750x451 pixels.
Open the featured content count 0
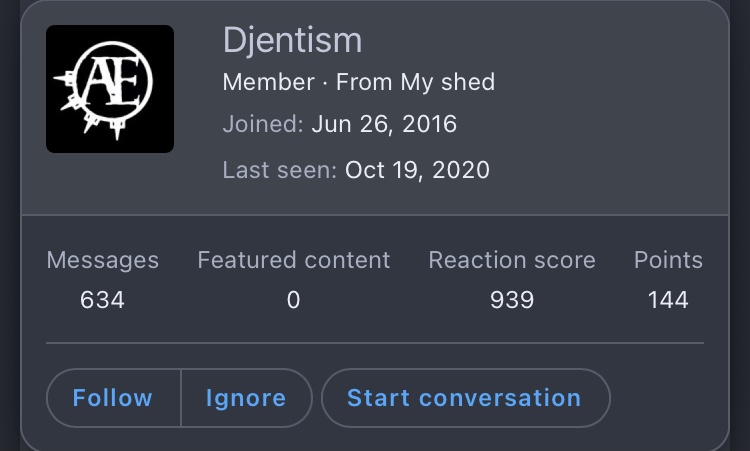pos(294,300)
